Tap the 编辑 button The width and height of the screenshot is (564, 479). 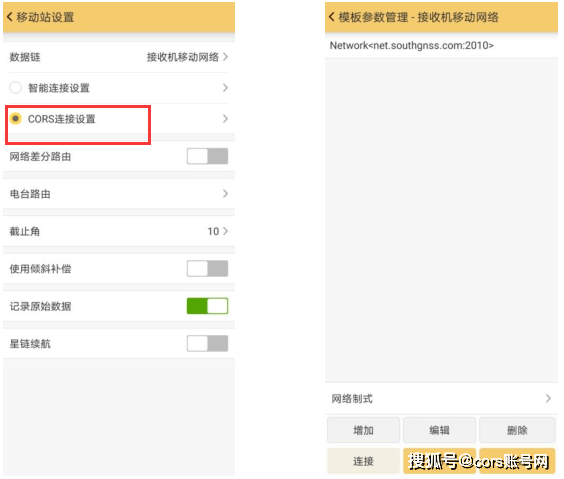point(440,430)
